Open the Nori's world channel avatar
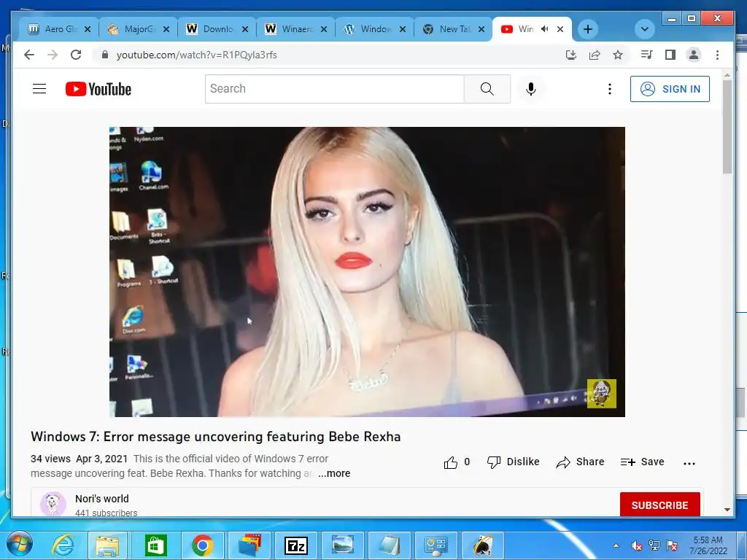Viewport: 747px width, 560px height. tap(53, 505)
